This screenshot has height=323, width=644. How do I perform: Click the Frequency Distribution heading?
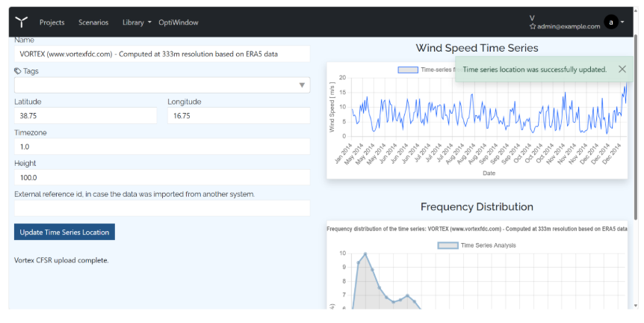[x=477, y=206]
